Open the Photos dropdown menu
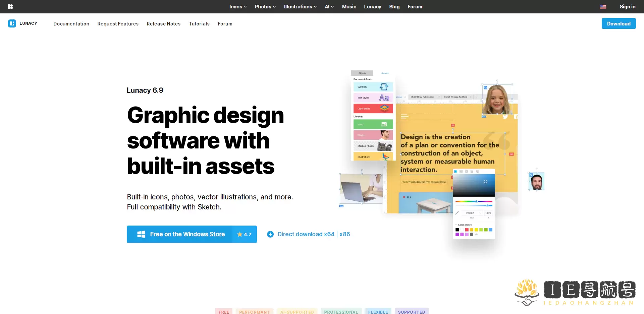Image resolution: width=644 pixels, height=314 pixels. pyautogui.click(x=265, y=7)
